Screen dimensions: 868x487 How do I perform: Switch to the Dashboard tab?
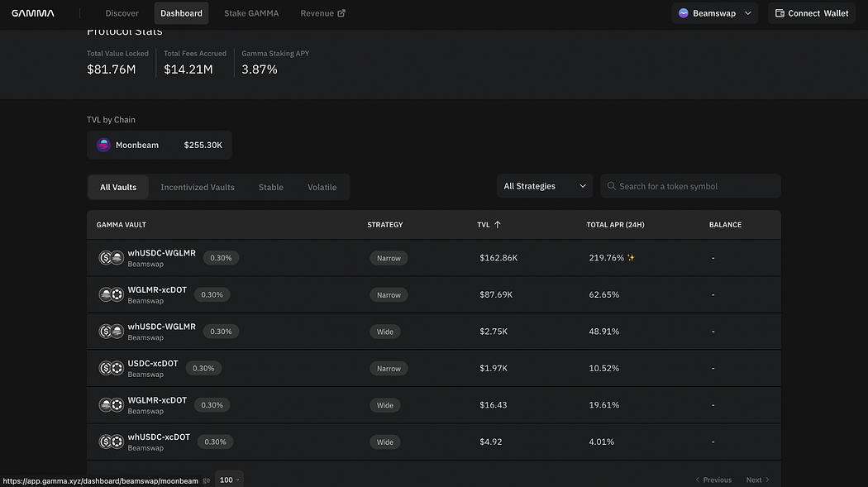click(x=181, y=13)
